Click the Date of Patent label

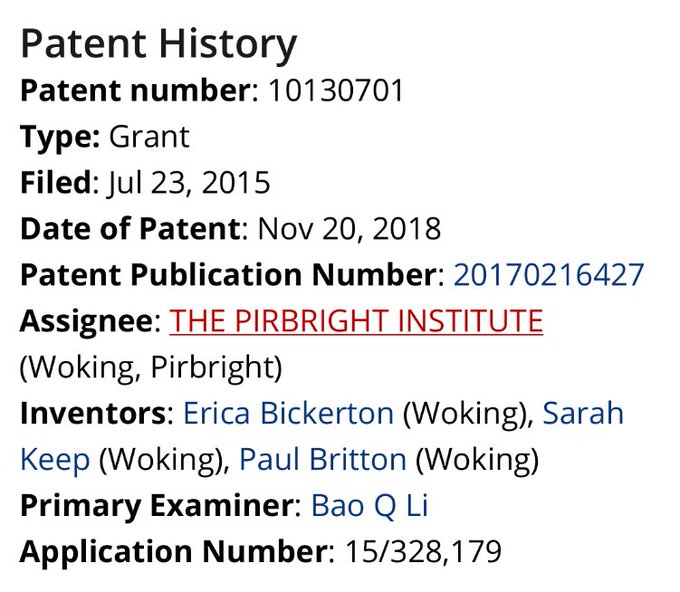click(x=131, y=229)
